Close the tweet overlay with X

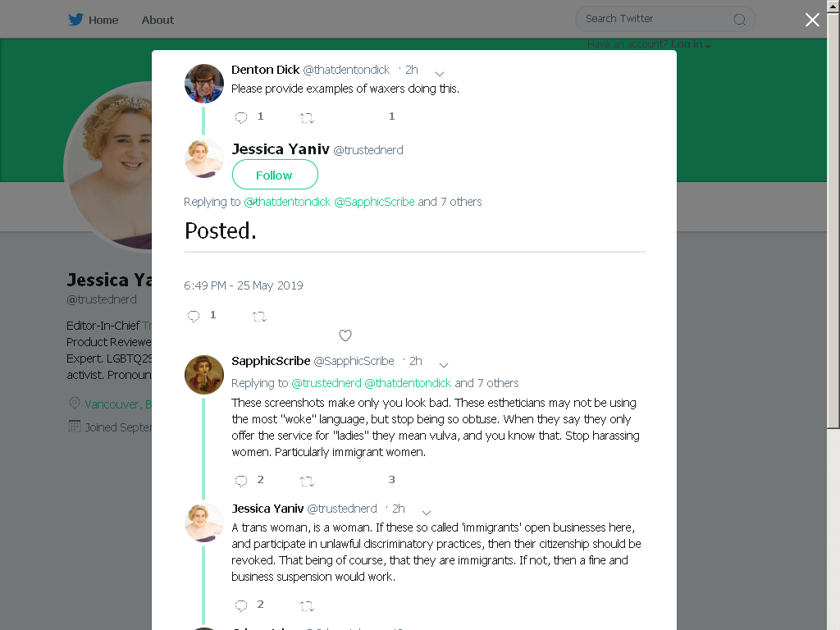pyautogui.click(x=812, y=20)
